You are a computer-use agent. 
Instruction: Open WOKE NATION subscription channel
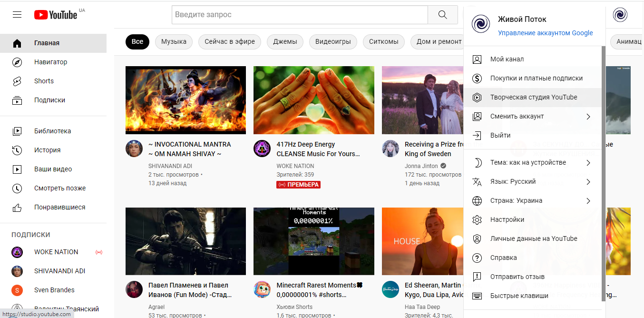56,252
